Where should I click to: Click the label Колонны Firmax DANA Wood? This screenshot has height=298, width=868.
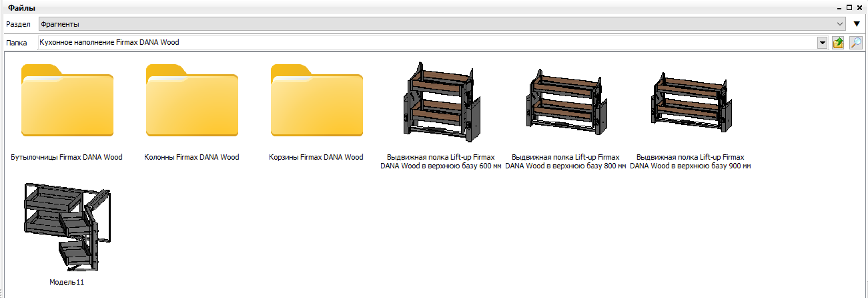pos(191,158)
